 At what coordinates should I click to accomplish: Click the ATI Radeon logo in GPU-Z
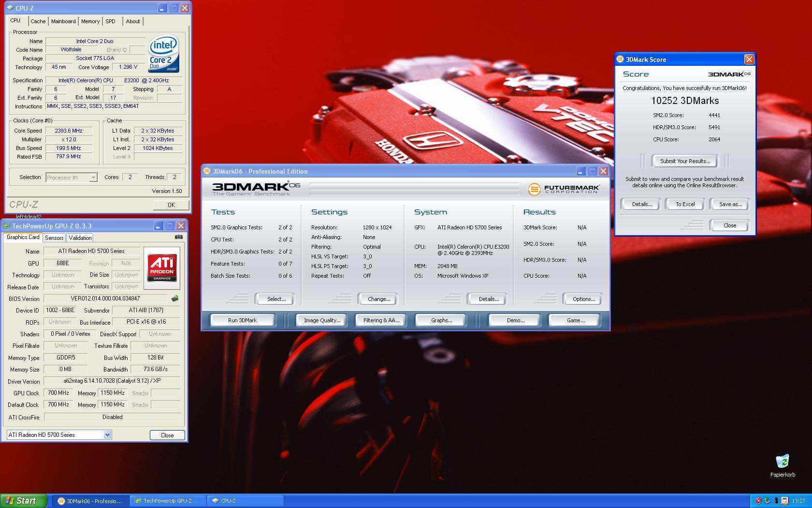coord(162,268)
